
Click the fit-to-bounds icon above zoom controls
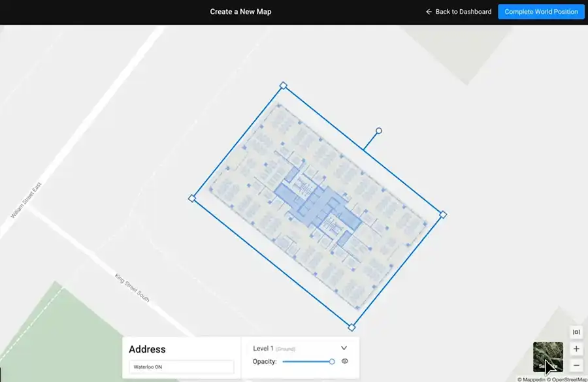576,332
